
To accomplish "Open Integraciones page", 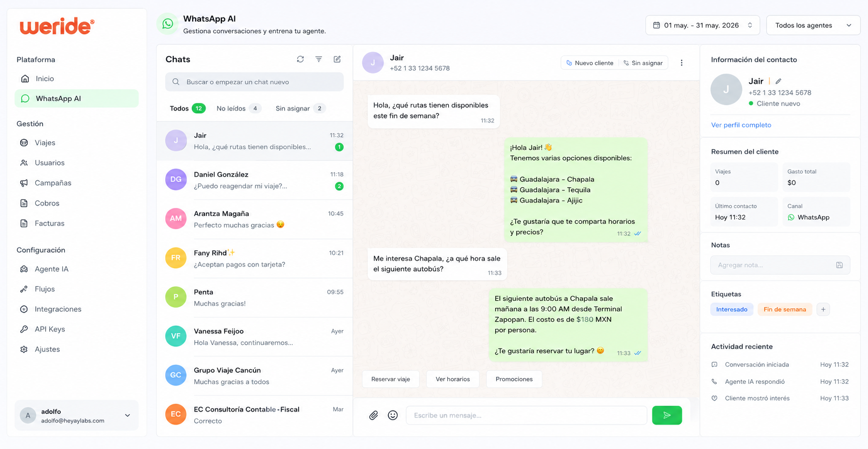I will [x=77, y=309].
